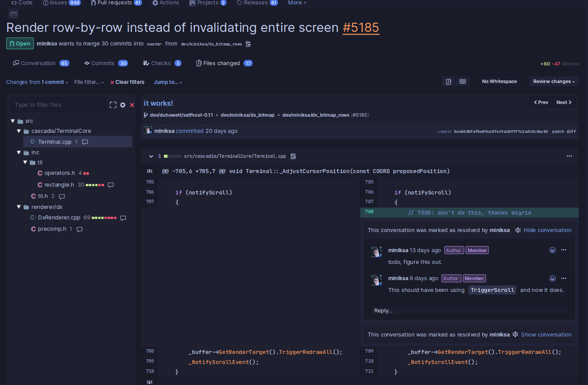This screenshot has height=385, width=588.
Task: Go to the Code tab
Action: click(22, 3)
